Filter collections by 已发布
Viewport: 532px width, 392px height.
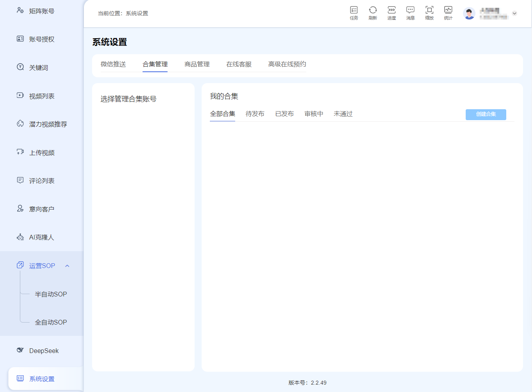(x=284, y=114)
